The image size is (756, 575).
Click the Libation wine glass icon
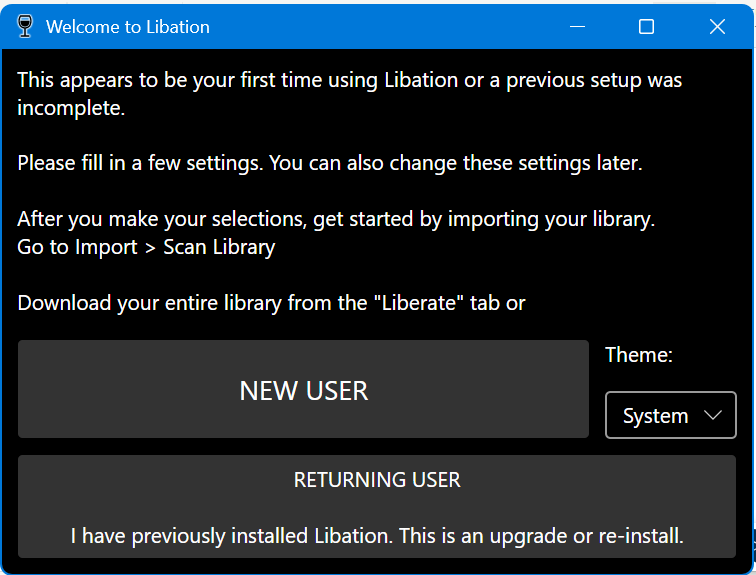click(x=25, y=27)
